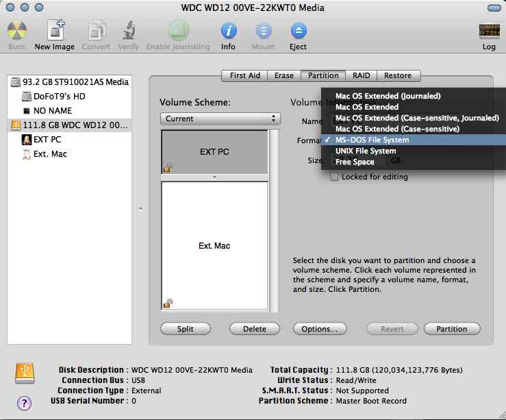The height and width of the screenshot is (420, 506).
Task: Switch to the First Aid tab
Action: tap(245, 75)
